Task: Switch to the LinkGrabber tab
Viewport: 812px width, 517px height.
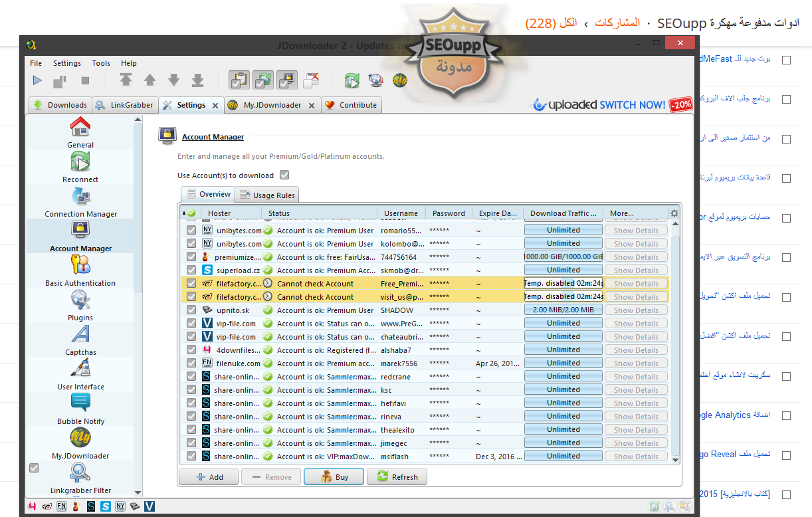Action: point(124,105)
